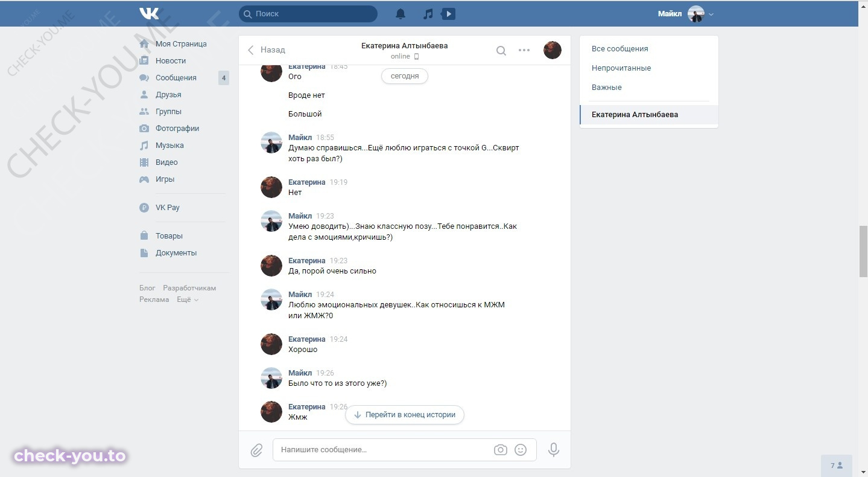Click the header video play icon

coord(448,14)
